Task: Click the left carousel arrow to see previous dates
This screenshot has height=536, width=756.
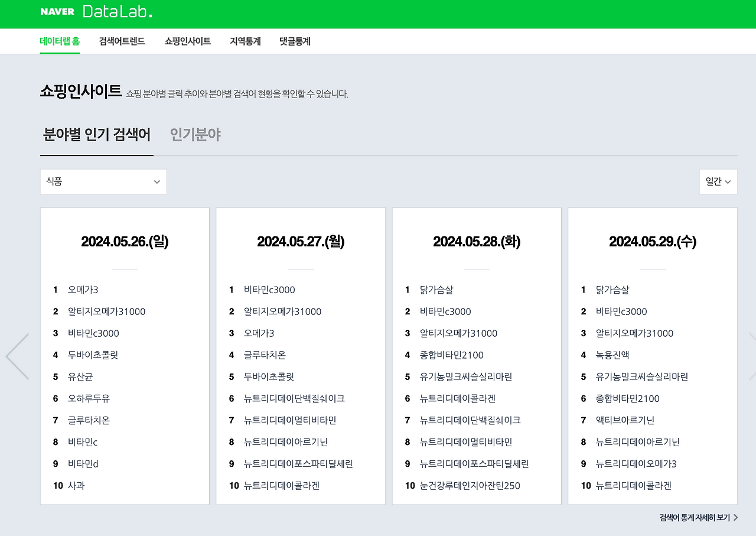Action: (18, 356)
